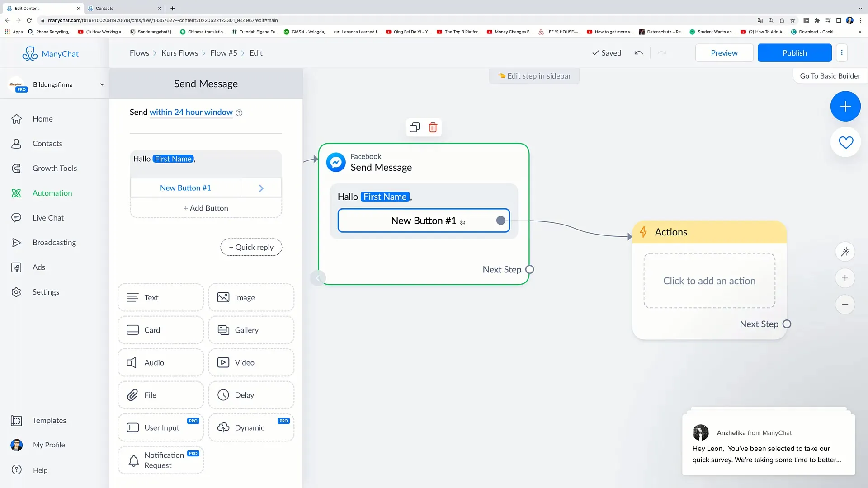The width and height of the screenshot is (868, 488).
Task: Click the Automation sidebar icon
Action: 16,193
